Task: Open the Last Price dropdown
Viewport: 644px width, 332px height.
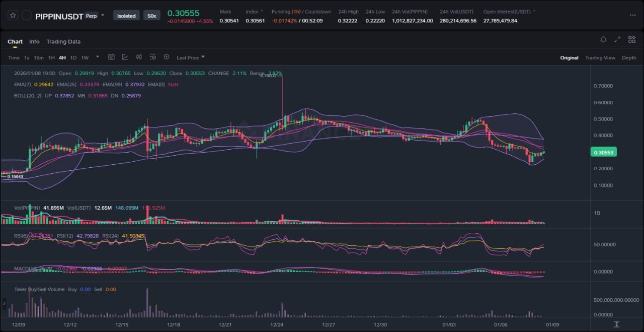Action: 191,58
